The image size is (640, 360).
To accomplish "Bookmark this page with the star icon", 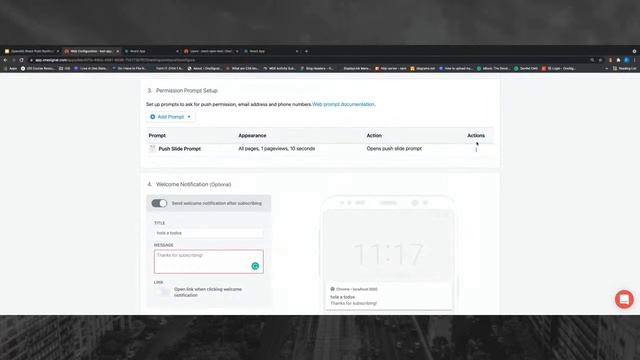I will [600, 60].
